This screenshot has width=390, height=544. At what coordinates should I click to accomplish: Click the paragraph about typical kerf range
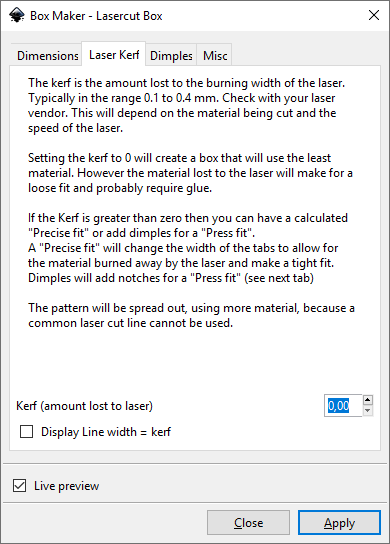(187, 105)
